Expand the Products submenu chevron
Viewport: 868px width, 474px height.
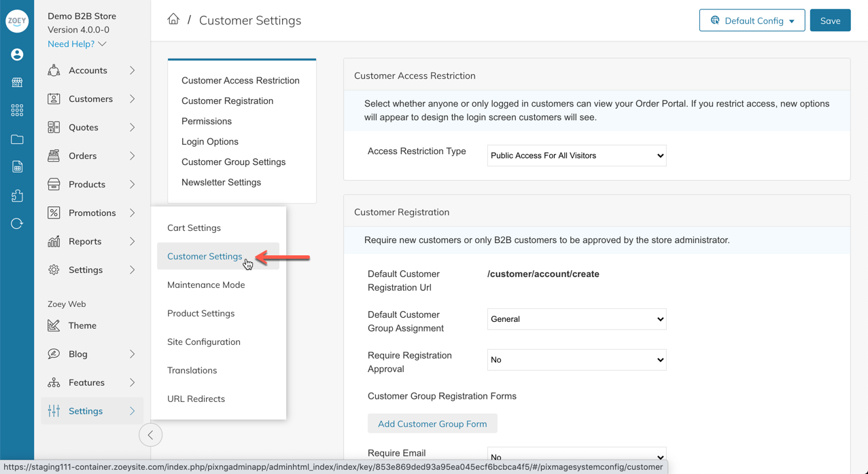tap(132, 184)
